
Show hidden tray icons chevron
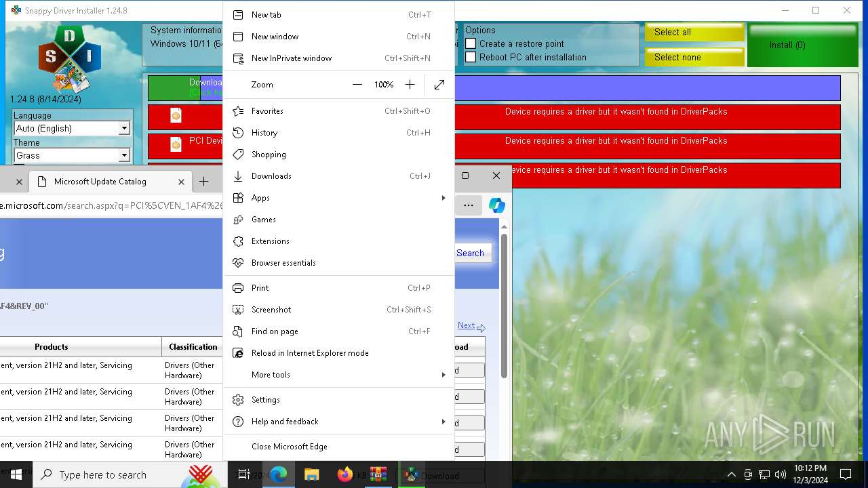[731, 475]
